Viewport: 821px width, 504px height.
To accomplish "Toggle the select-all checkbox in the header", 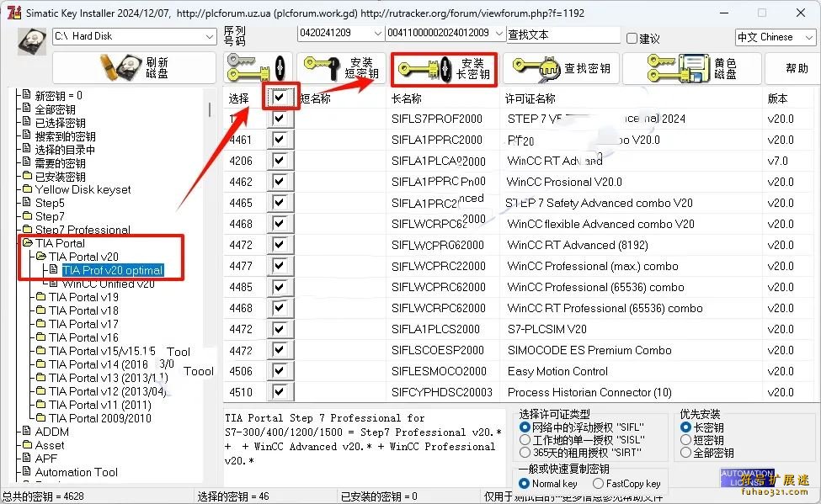I will (x=279, y=96).
